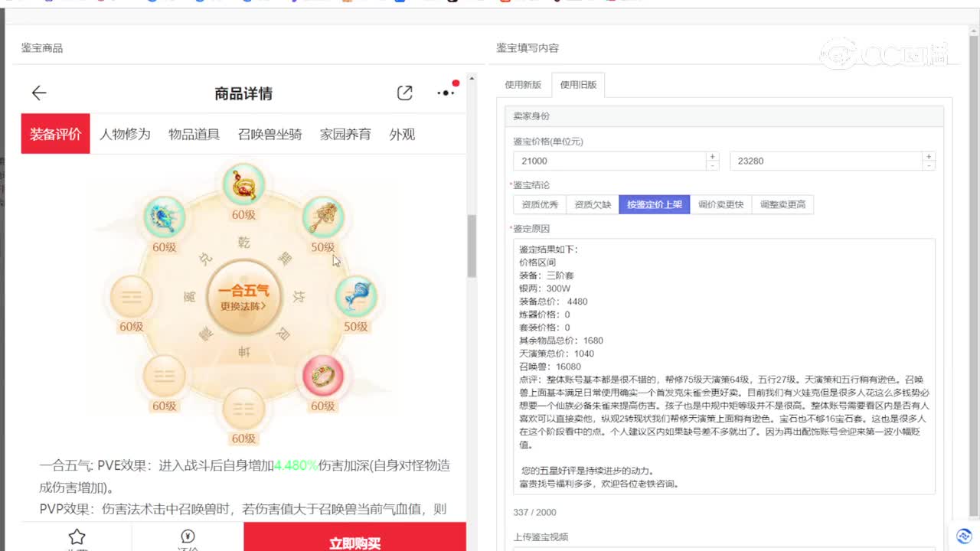980x551 pixels.
Task: Switch to the 装备评价 tab
Action: (x=56, y=134)
